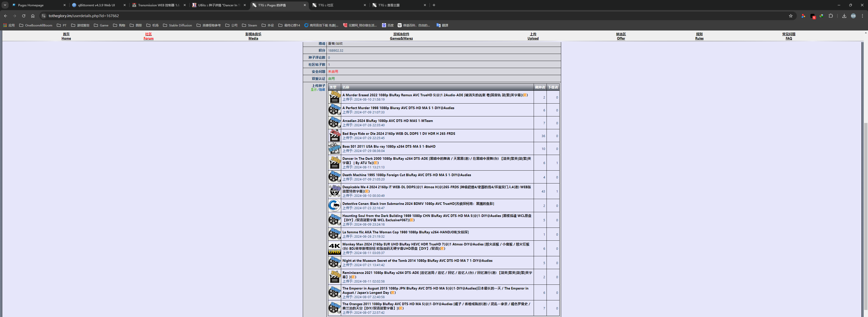Switch to qBittorrent Web UI tab

pyautogui.click(x=96, y=5)
